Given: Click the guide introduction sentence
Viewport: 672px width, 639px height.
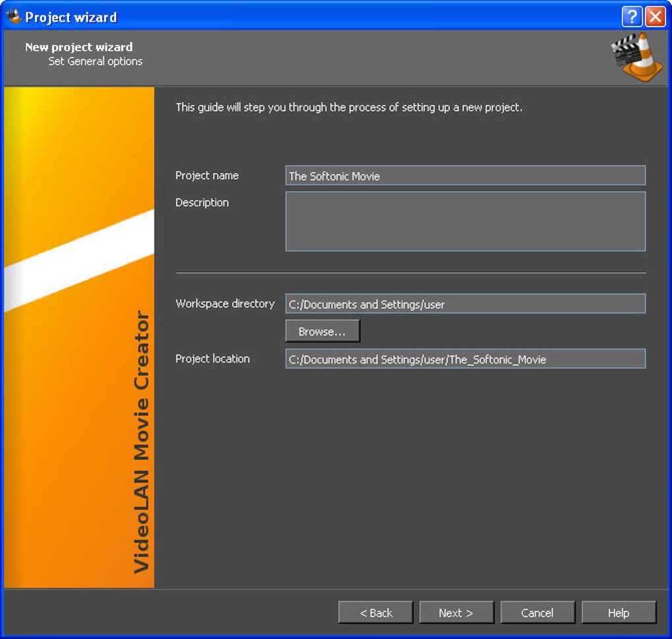Looking at the screenshot, I should (x=349, y=107).
